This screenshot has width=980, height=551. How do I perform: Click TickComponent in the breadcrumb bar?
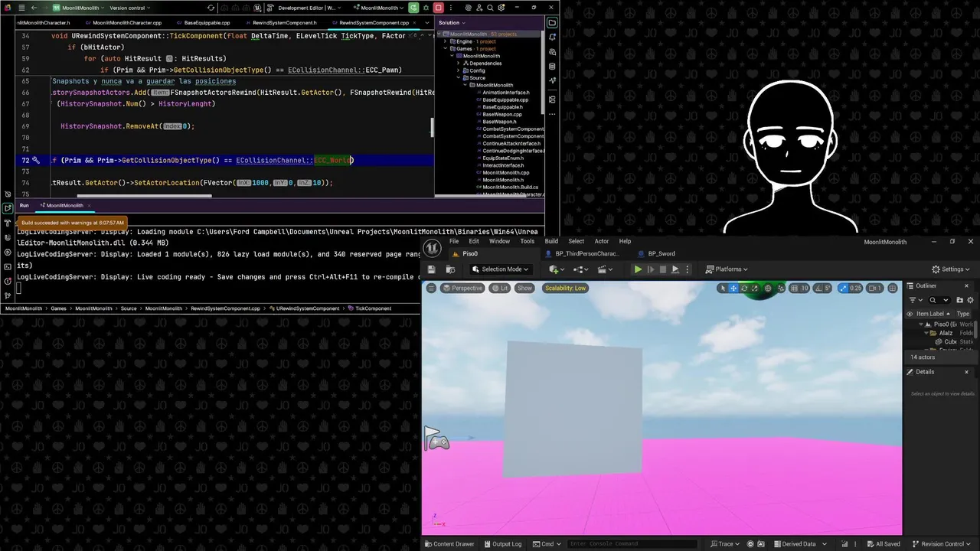(x=373, y=308)
